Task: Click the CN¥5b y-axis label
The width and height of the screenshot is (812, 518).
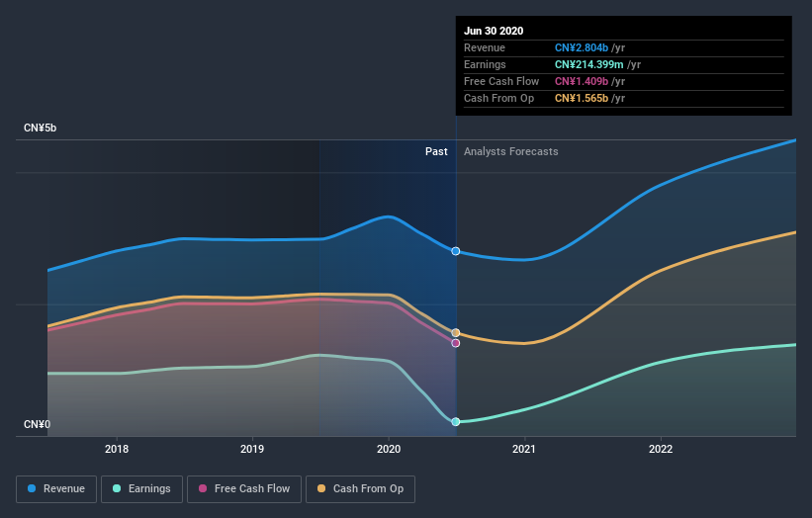Action: 40,128
